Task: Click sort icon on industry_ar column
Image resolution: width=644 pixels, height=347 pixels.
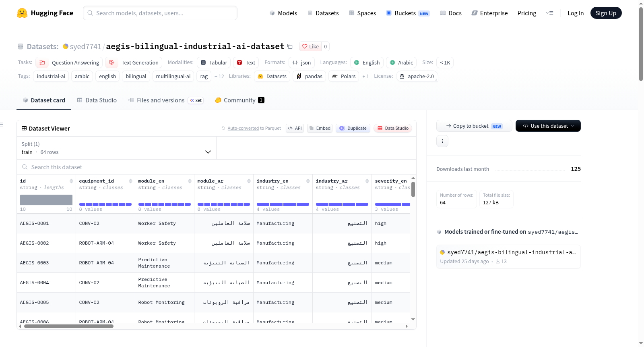Action: (367, 181)
